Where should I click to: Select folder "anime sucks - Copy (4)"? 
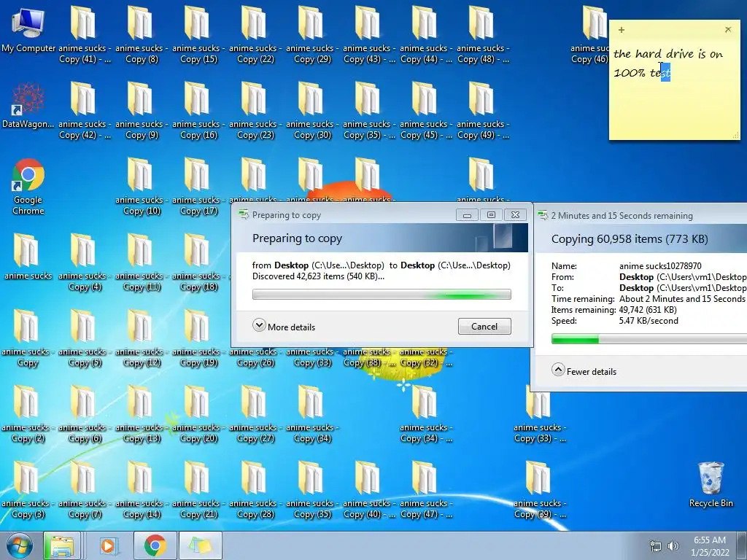point(85,262)
